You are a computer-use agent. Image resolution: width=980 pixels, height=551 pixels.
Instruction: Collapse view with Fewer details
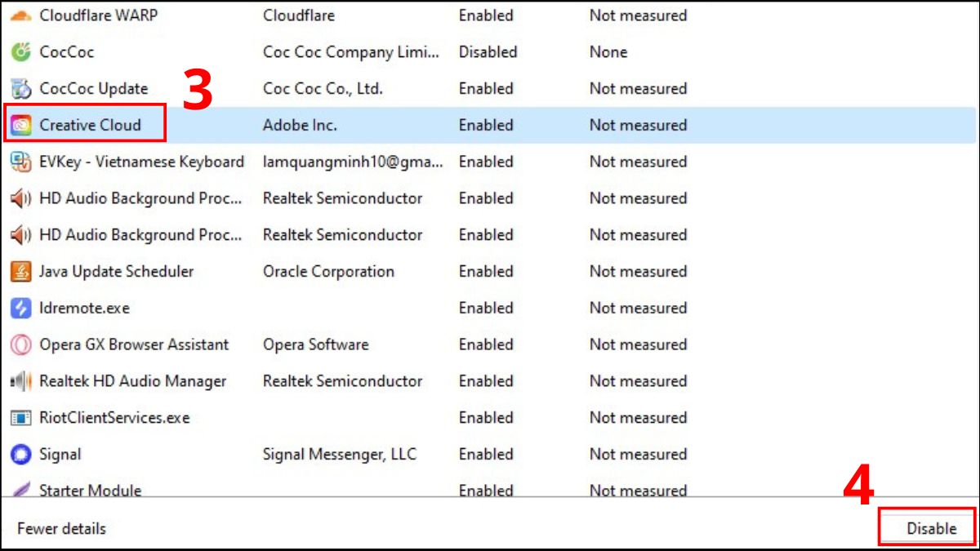tap(61, 529)
